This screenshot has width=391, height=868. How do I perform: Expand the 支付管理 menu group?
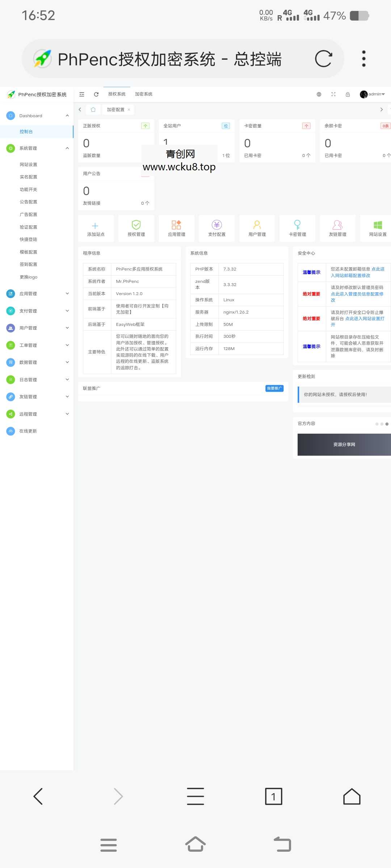pyautogui.click(x=37, y=311)
